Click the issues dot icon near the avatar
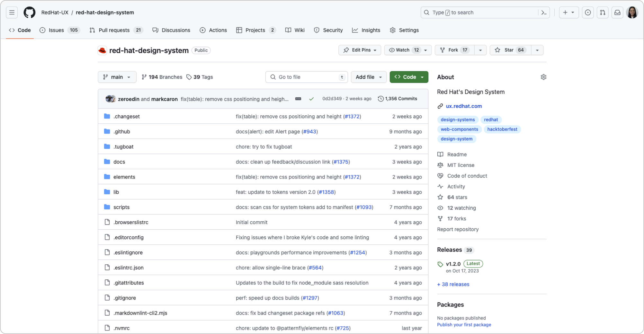This screenshot has width=644, height=334. point(588,12)
